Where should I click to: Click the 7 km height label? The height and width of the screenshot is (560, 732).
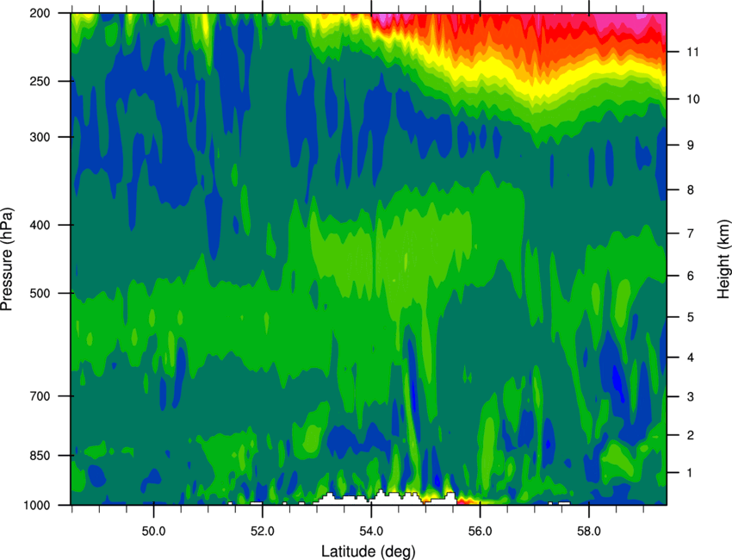(691, 233)
